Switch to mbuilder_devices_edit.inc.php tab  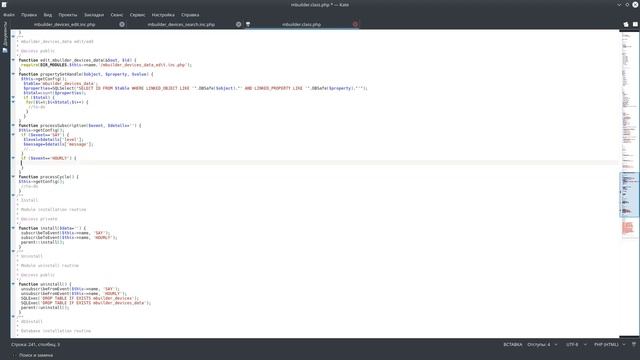[64, 24]
